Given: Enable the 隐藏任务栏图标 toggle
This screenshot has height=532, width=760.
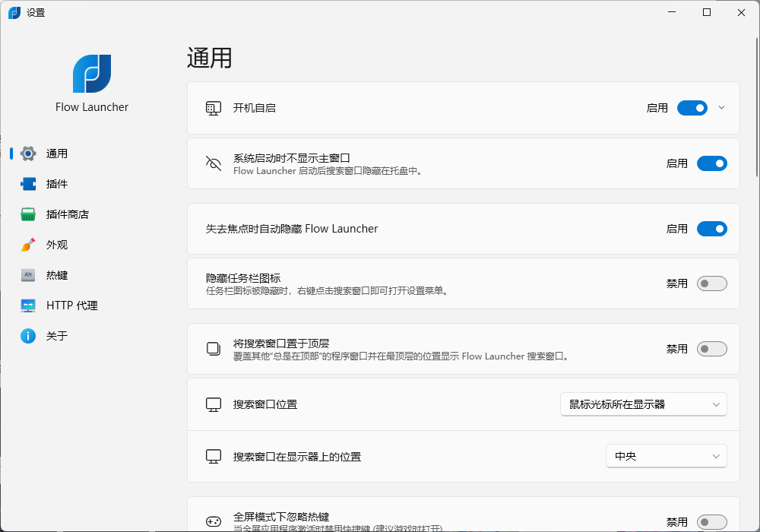Looking at the screenshot, I should pos(711,283).
